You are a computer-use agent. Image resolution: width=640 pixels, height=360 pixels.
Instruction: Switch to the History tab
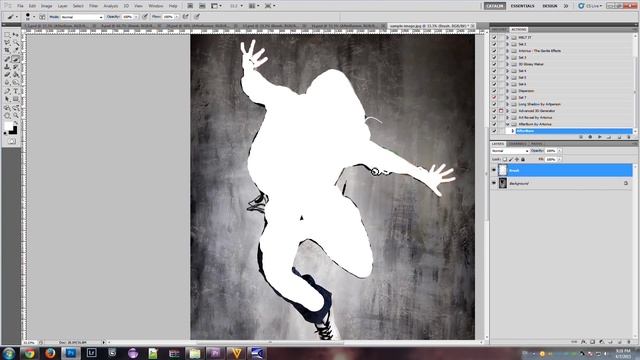[499, 29]
